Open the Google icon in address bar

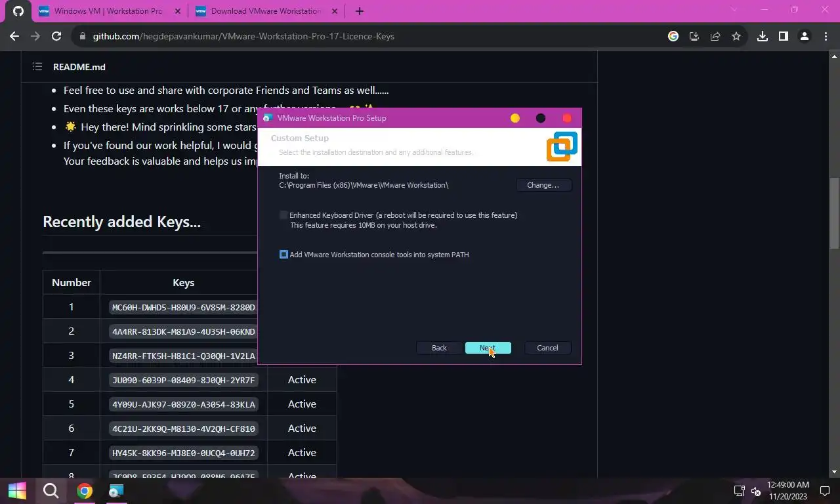673,36
